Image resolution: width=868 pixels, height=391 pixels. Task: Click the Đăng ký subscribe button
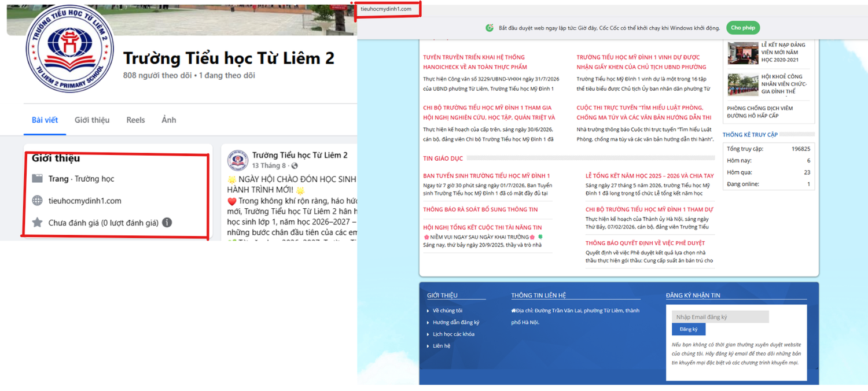pos(689,329)
